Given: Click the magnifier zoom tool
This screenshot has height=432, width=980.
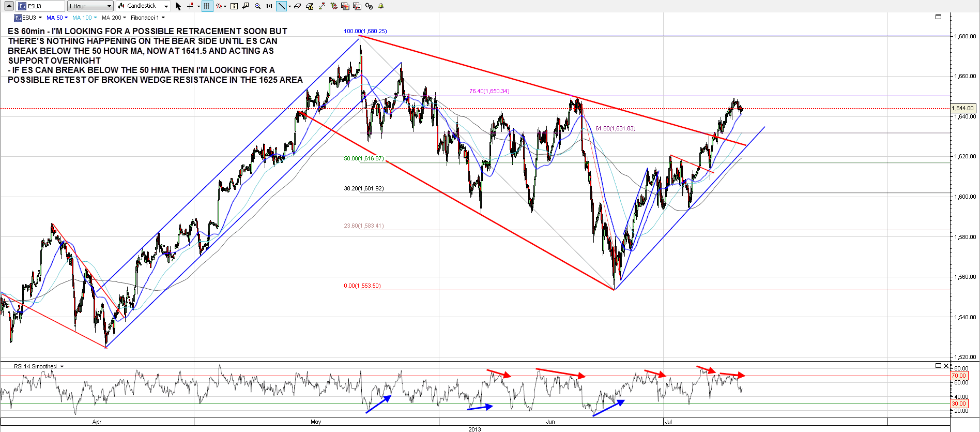Looking at the screenshot, I should coord(257,6).
